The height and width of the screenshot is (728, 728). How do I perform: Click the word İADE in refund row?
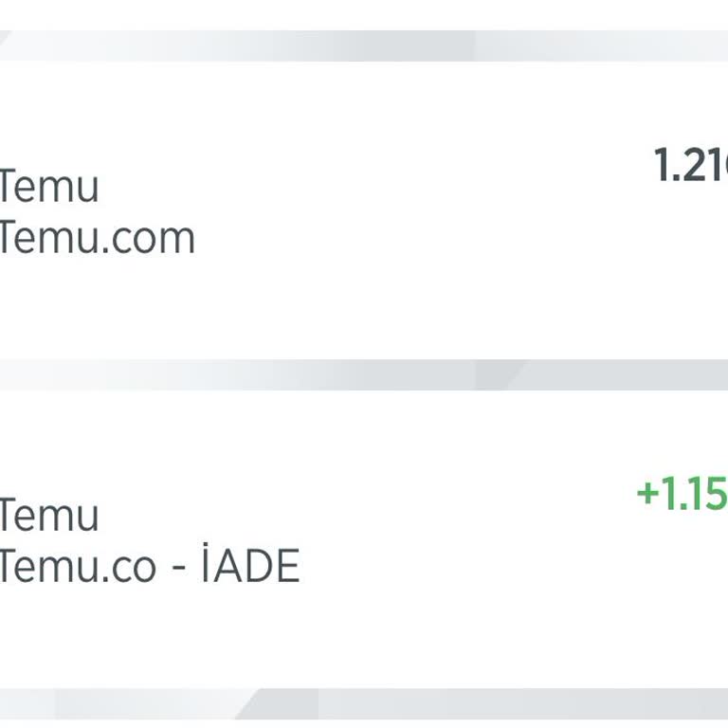click(251, 567)
